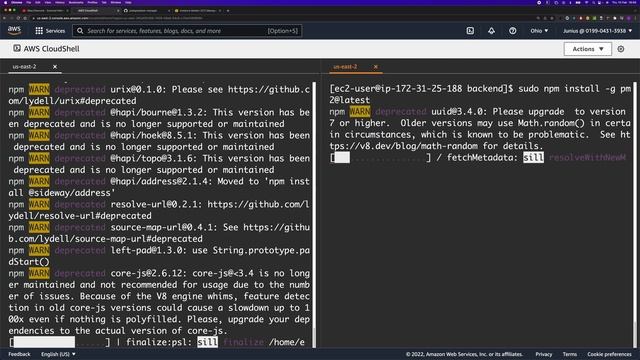This screenshot has width=640, height=360.
Task: Click 'String.prototype.pa' in the left terminal
Action: (261, 250)
